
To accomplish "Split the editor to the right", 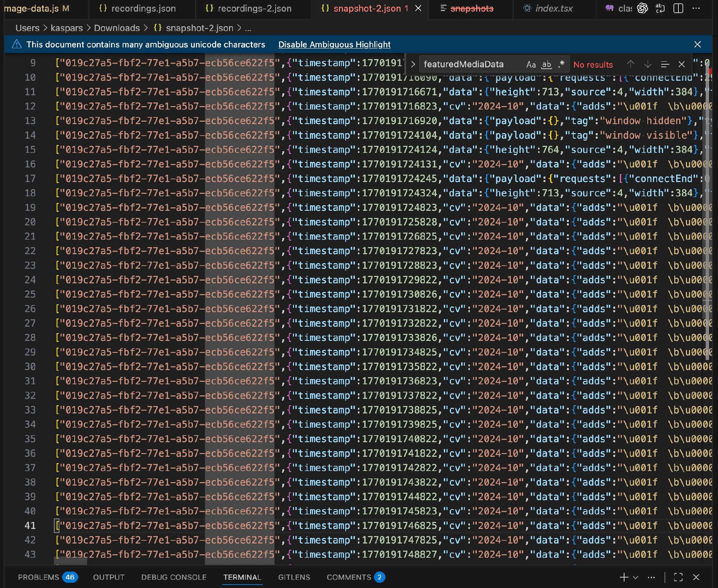I will 678,8.
